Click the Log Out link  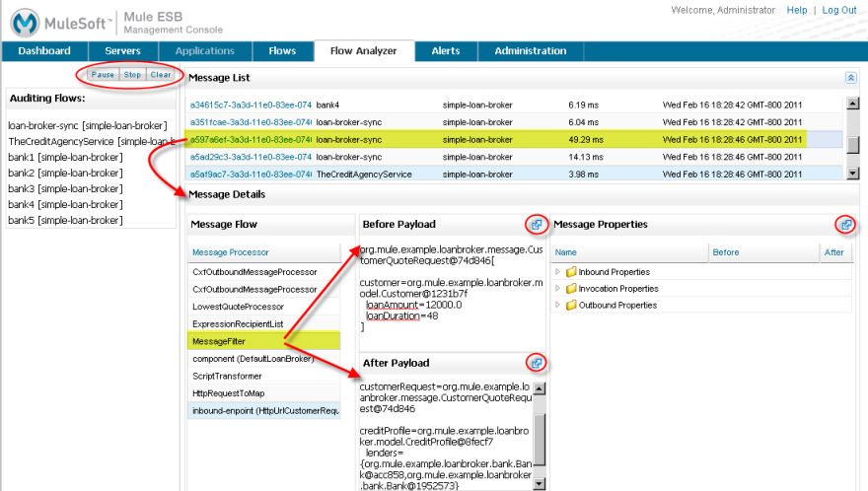tap(838, 10)
